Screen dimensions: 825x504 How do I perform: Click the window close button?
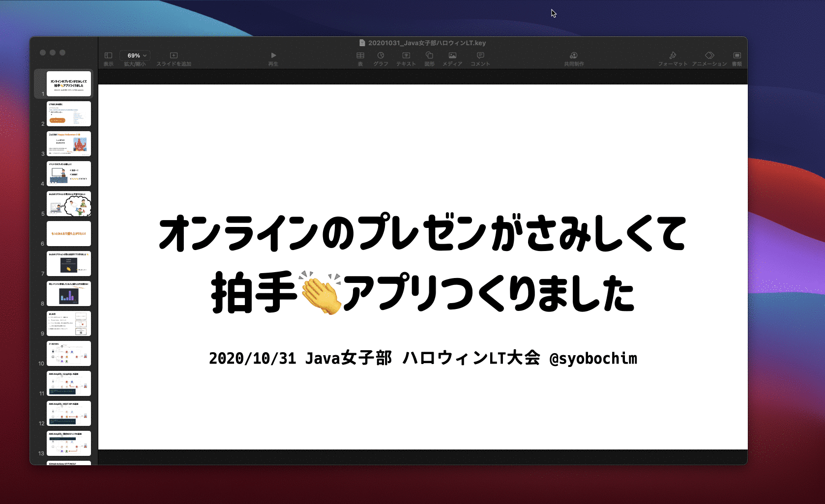[x=43, y=53]
